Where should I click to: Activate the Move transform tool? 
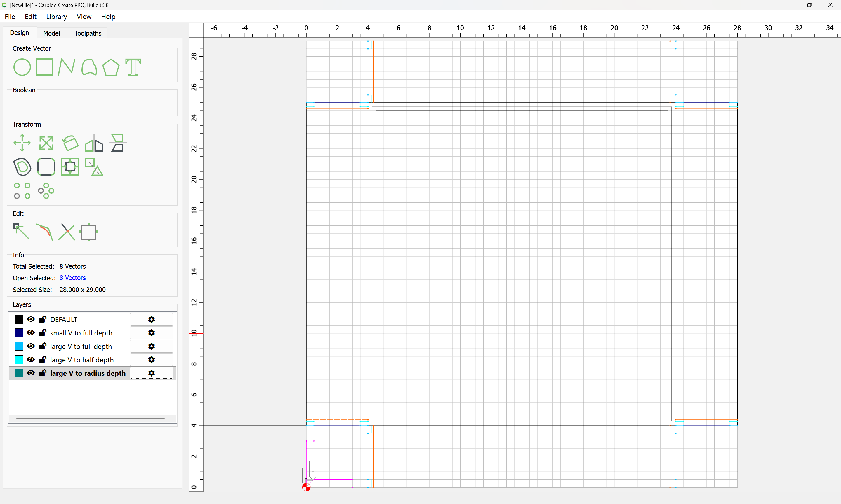[22, 143]
